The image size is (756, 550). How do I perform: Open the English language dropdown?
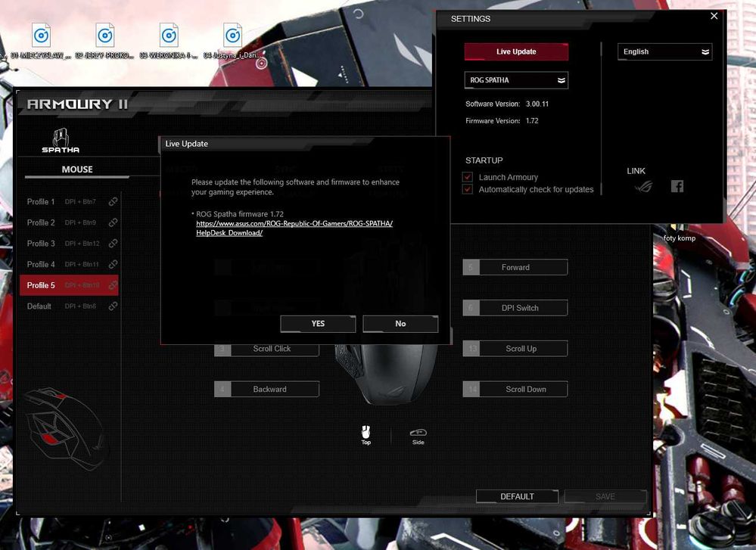pyautogui.click(x=665, y=51)
